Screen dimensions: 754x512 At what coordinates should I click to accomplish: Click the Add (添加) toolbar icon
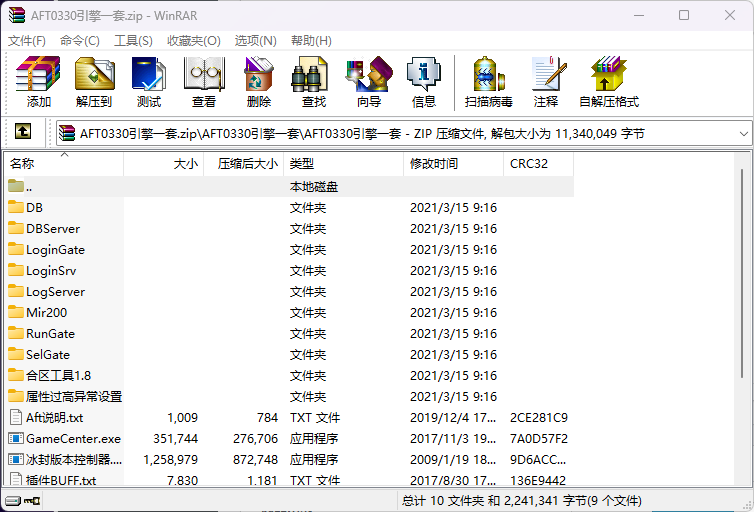pos(39,82)
